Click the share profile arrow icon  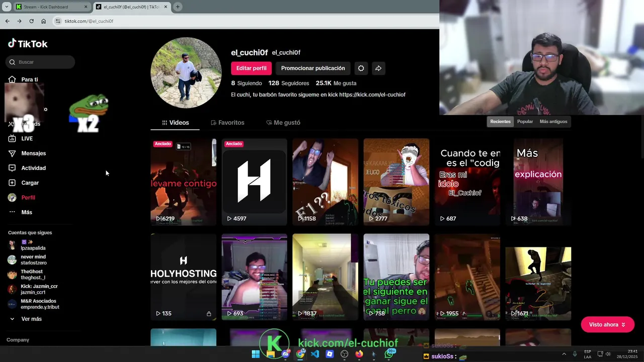(378, 68)
